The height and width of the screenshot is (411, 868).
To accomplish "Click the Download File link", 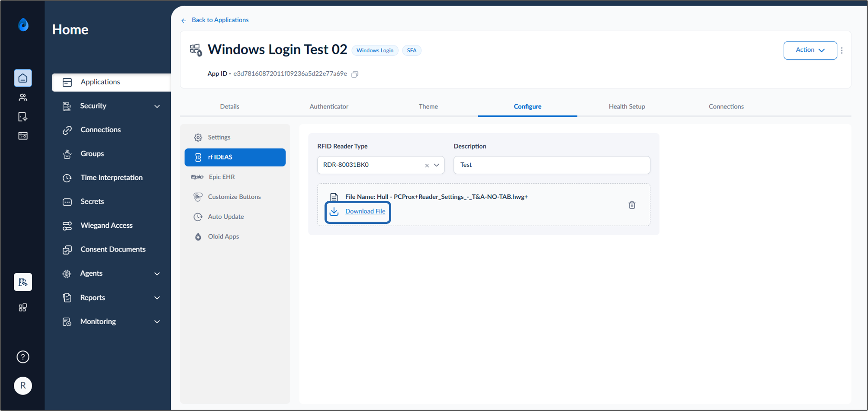I will point(365,211).
